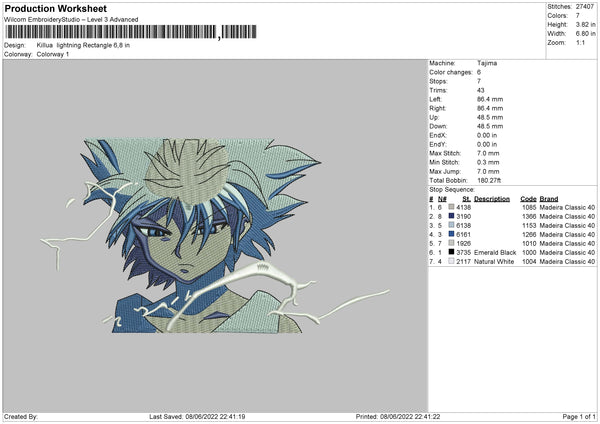Click the Total Bobbin value 180.27ft
Viewport: 600px width, 424px height.
[489, 180]
